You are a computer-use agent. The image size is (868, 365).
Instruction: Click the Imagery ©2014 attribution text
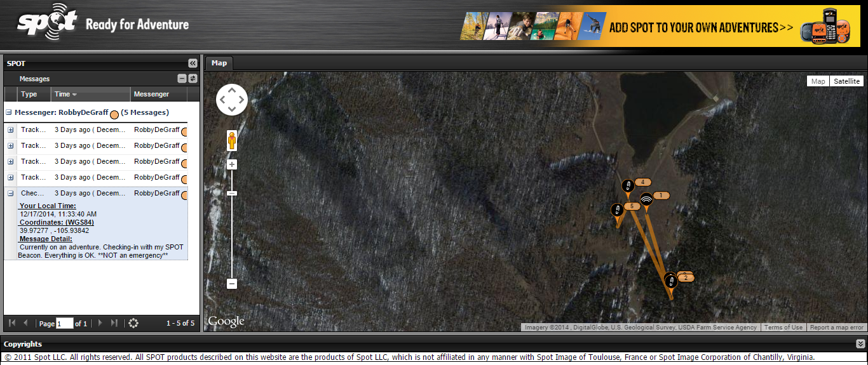click(x=641, y=328)
